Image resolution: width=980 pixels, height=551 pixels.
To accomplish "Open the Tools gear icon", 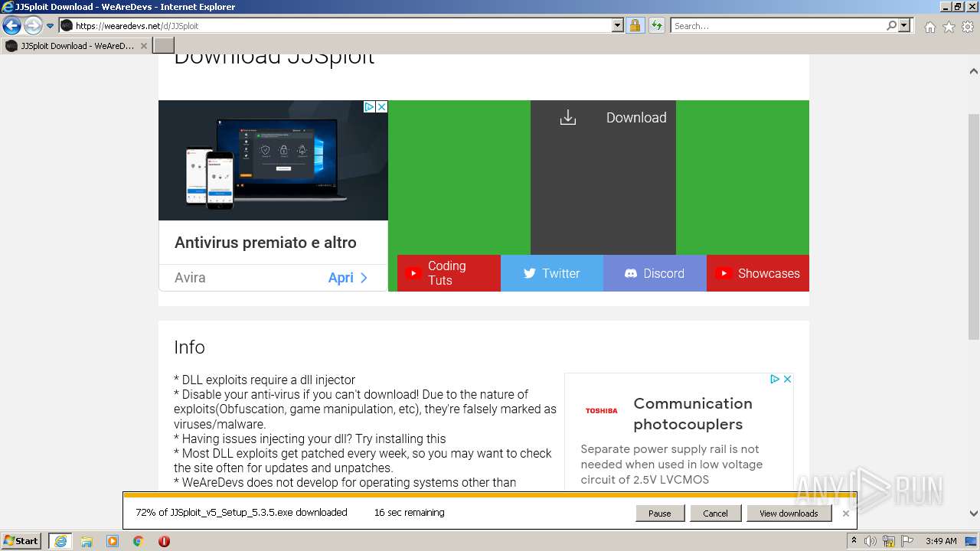I will point(968,27).
